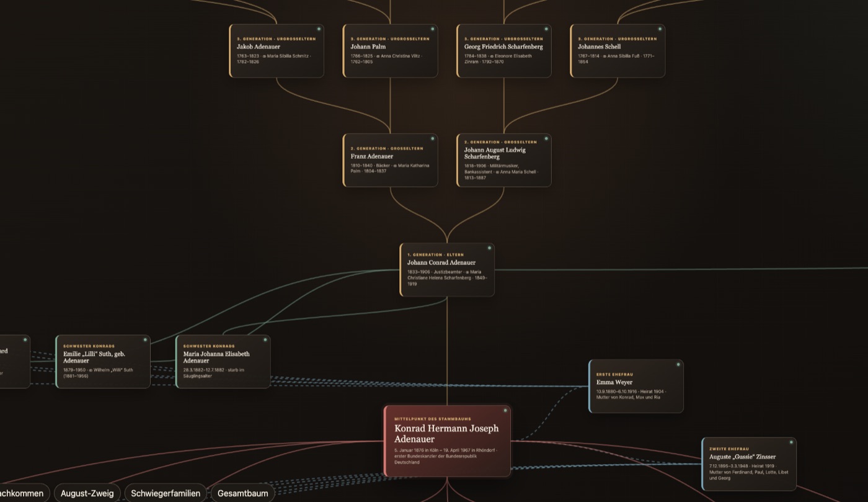
Task: Select the Johannes Schell name
Action: click(600, 47)
